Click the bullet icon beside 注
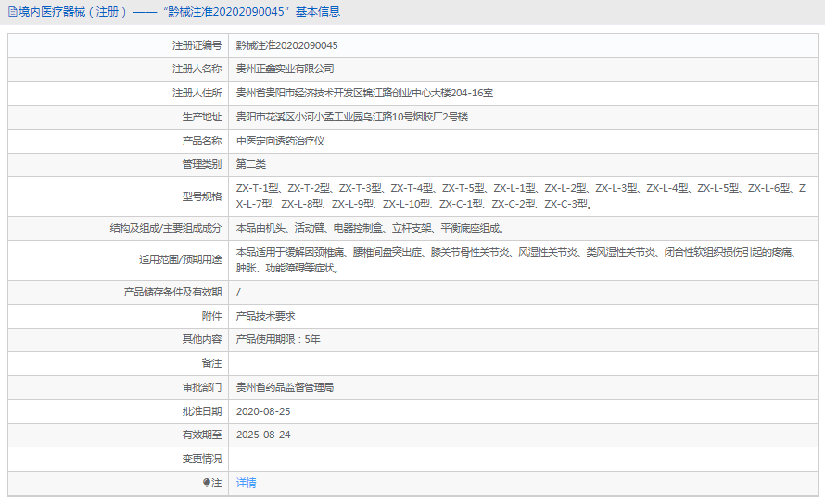Viewport: 825px width, 504px height. tap(207, 483)
